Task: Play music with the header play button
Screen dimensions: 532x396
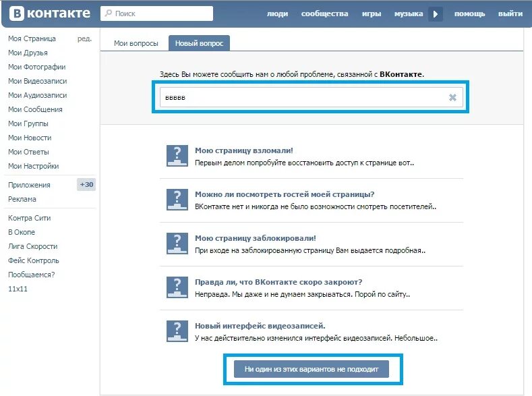Action: pyautogui.click(x=436, y=14)
